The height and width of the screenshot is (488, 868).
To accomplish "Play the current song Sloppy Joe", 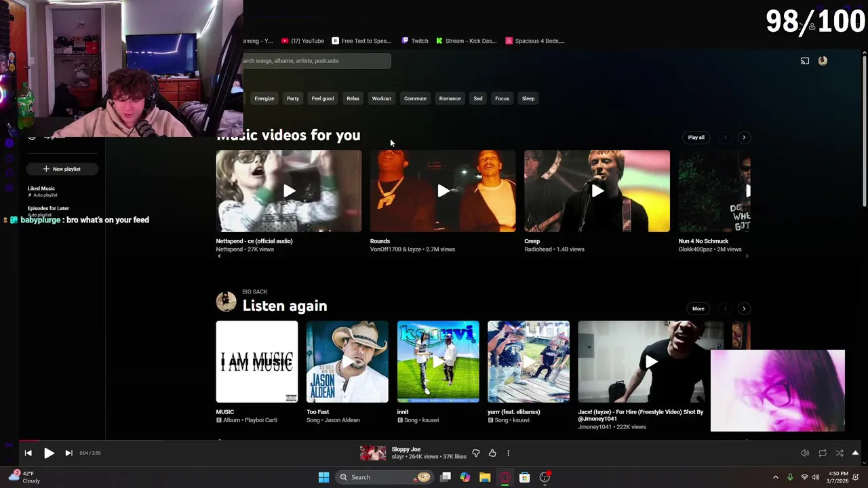I will tap(49, 453).
